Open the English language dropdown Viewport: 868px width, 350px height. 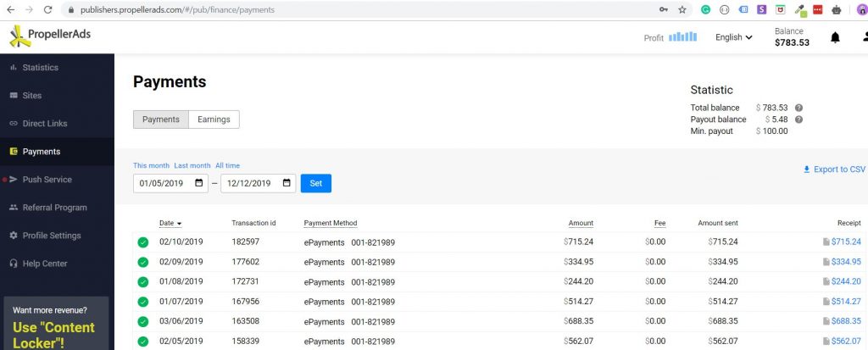click(x=734, y=37)
